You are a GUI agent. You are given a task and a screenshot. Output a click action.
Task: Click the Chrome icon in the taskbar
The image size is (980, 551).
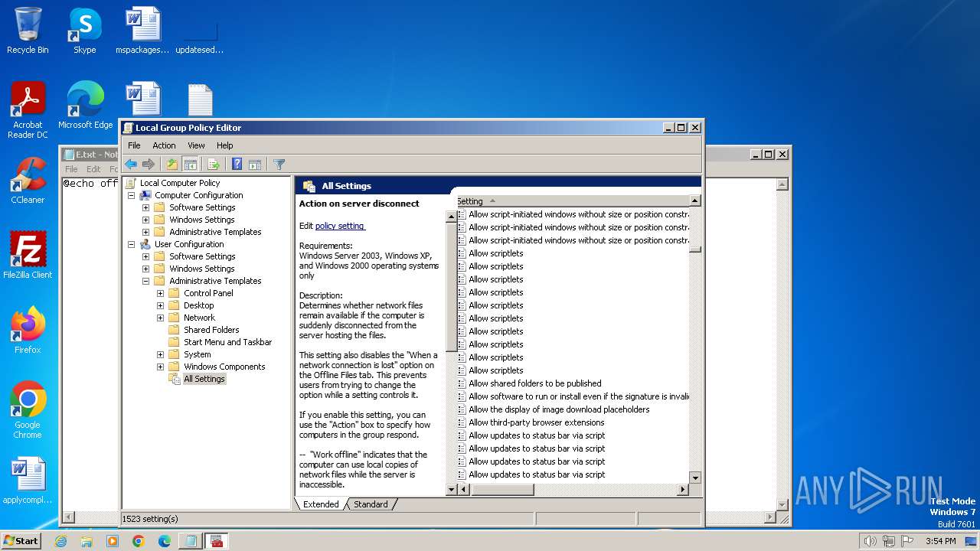point(139,541)
